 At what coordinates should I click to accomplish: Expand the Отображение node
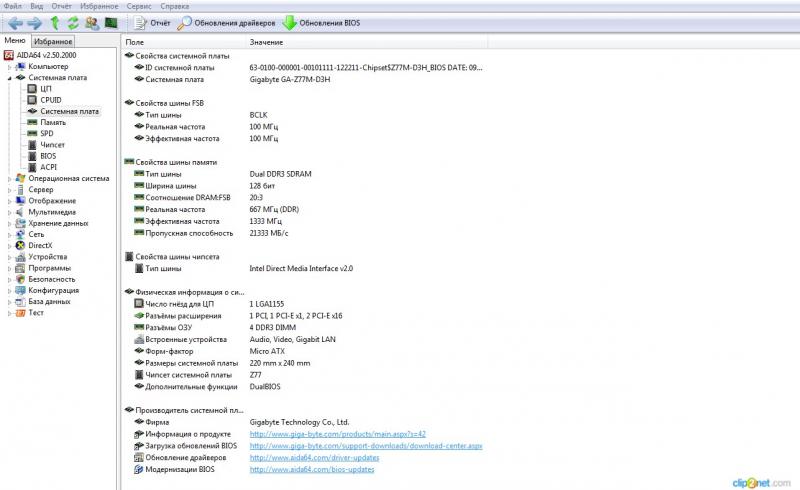[x=9, y=201]
